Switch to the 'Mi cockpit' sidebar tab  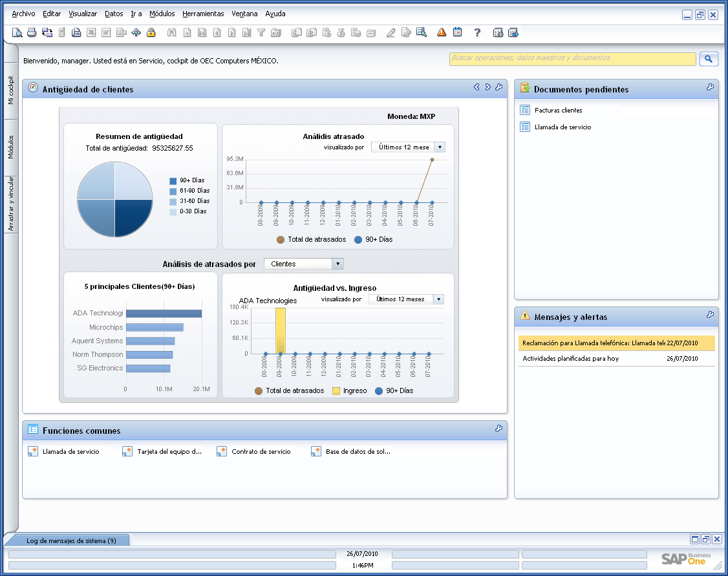(10, 91)
